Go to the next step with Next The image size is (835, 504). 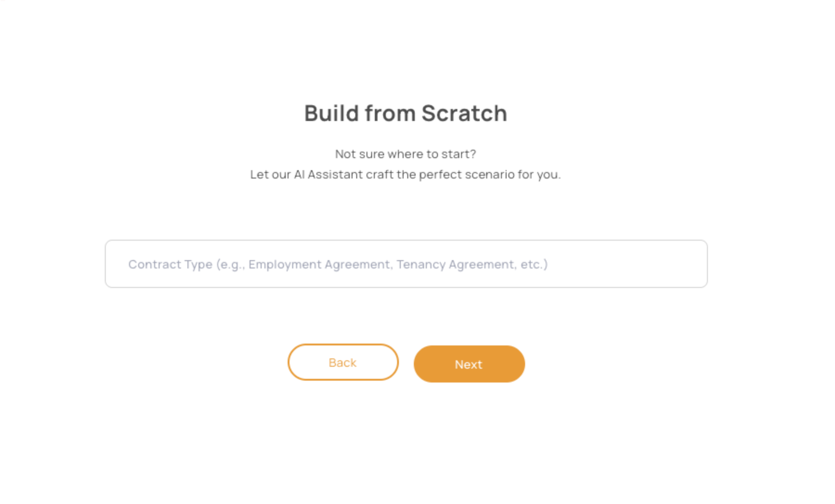coord(469,364)
